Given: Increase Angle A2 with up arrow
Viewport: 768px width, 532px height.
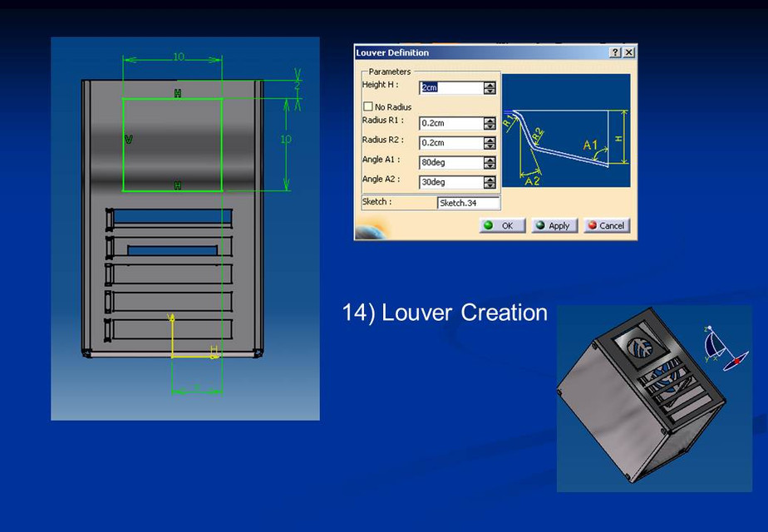Looking at the screenshot, I should [490, 179].
